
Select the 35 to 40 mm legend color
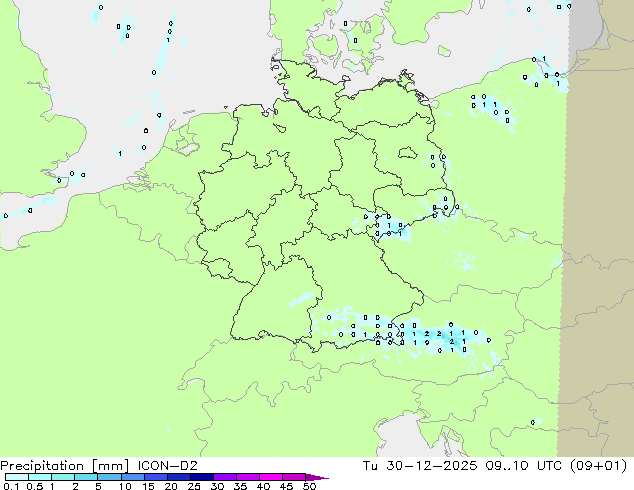click(248, 477)
